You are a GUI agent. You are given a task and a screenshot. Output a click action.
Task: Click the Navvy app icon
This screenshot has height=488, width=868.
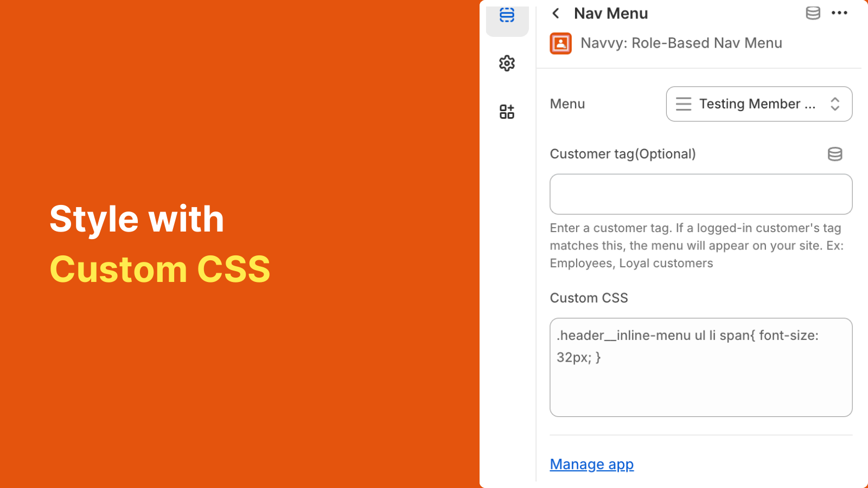coord(560,43)
